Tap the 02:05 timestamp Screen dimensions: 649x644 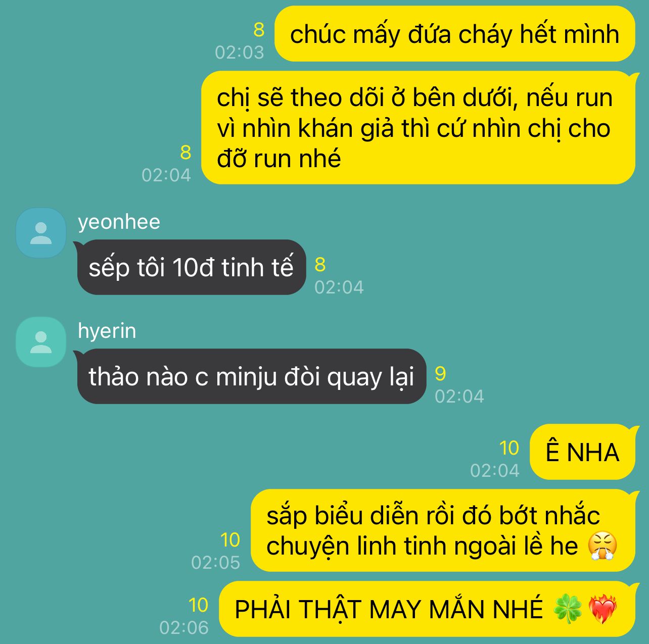click(216, 562)
